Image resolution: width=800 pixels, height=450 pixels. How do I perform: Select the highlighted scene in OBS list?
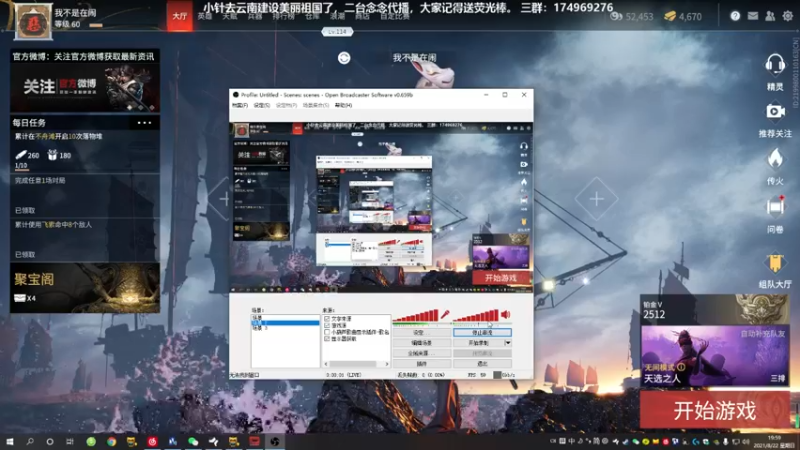(285, 323)
